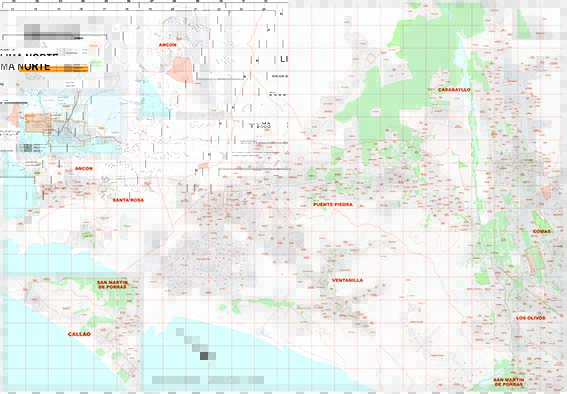Click the LOS OLIVOS district label
Screen dimensions: 567x394
(x=530, y=318)
